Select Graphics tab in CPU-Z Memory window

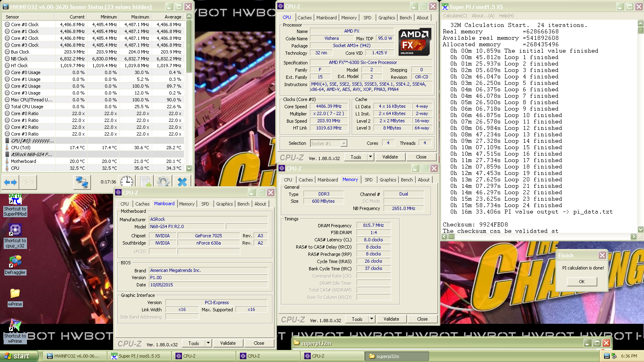(x=388, y=180)
